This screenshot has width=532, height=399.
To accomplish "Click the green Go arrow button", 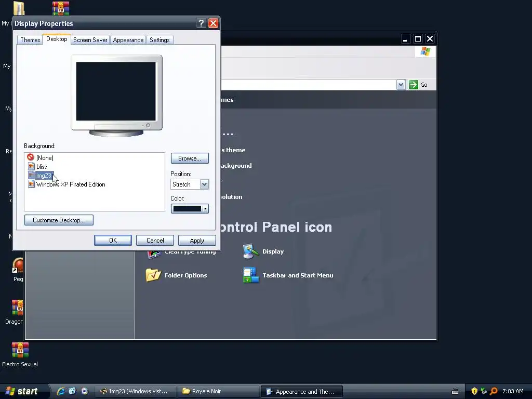I will point(413,85).
